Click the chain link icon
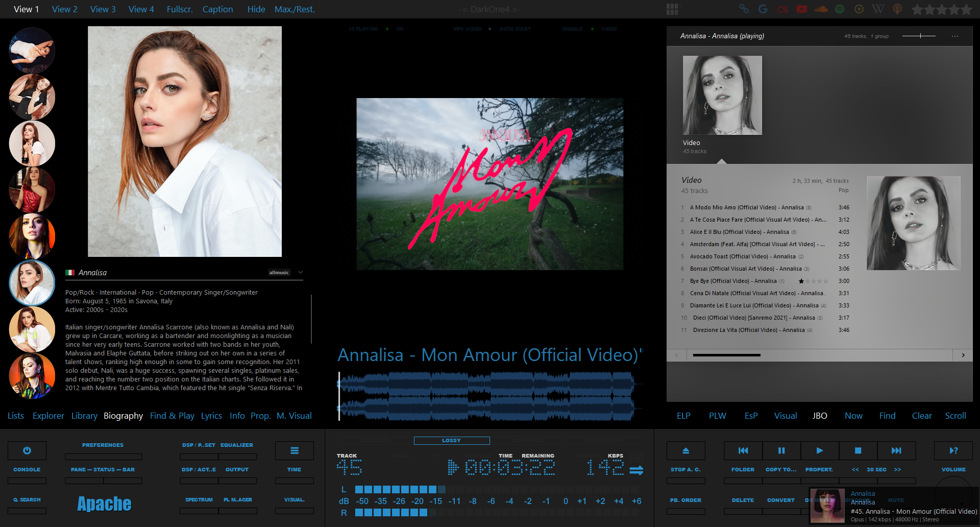Viewport: 980px width, 527px height. click(x=744, y=9)
